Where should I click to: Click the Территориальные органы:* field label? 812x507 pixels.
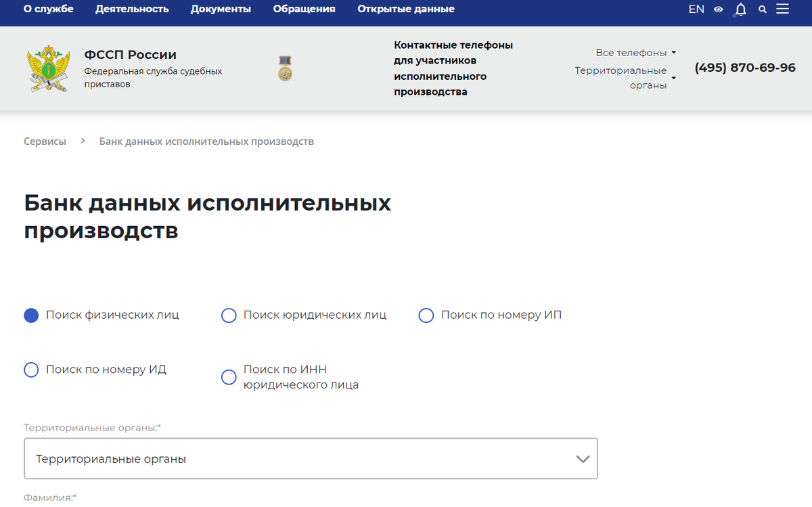tap(93, 428)
